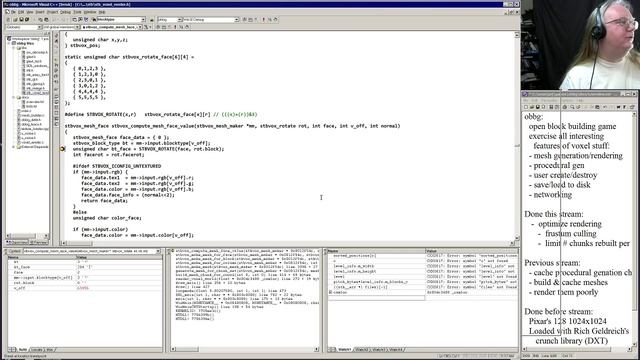Switch to the Auto variables tab
The width and height of the screenshot is (640, 360).
(23, 350)
